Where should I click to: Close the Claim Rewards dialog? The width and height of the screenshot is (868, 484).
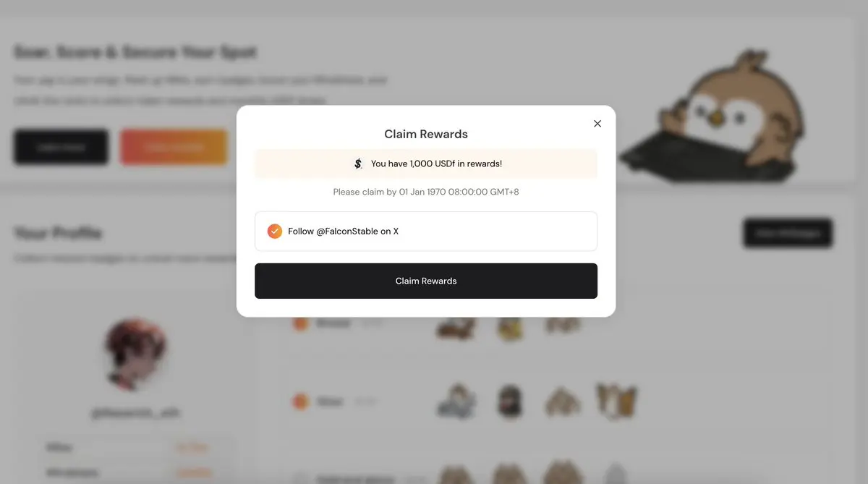597,124
